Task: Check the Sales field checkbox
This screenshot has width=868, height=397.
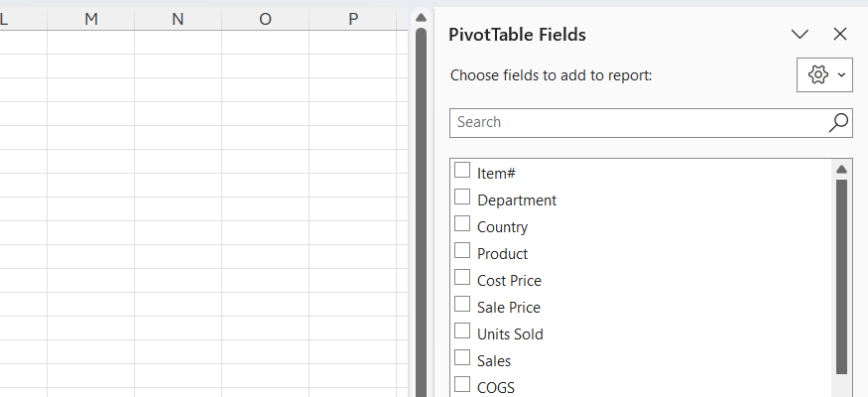Action: pyautogui.click(x=462, y=357)
